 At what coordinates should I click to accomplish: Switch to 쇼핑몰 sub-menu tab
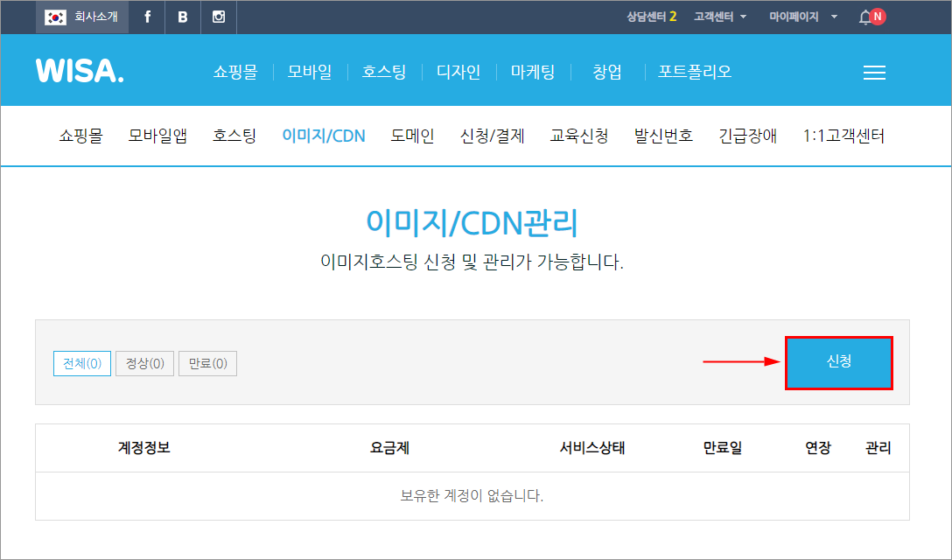click(x=80, y=136)
